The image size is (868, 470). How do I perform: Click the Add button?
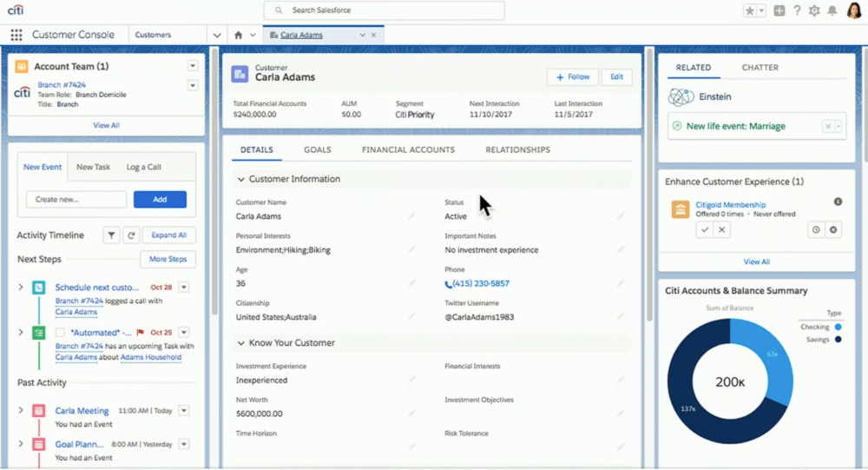click(160, 200)
